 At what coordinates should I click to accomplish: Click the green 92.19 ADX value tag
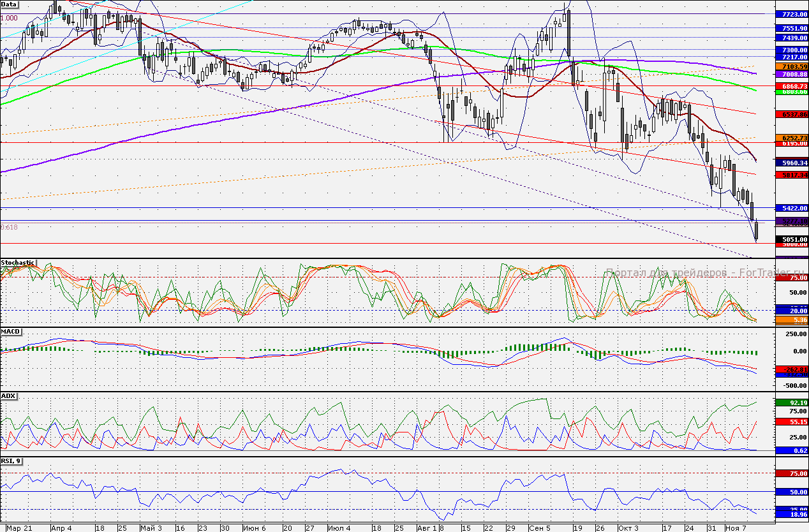click(x=790, y=403)
